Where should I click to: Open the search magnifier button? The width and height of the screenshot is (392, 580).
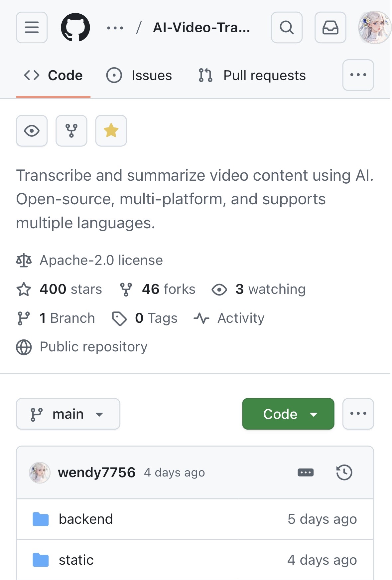coord(287,28)
